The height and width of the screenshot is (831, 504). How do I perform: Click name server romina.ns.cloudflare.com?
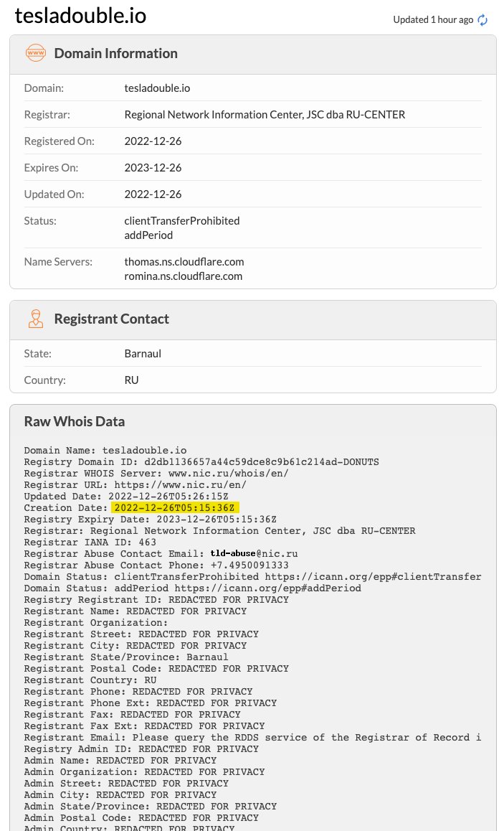point(184,276)
